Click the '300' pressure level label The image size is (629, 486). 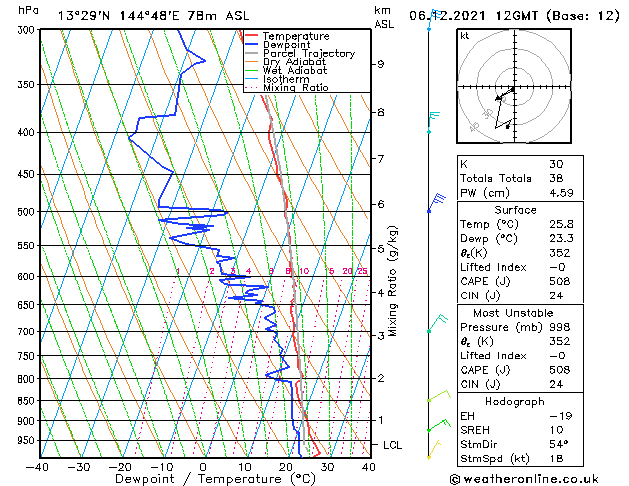pos(28,30)
